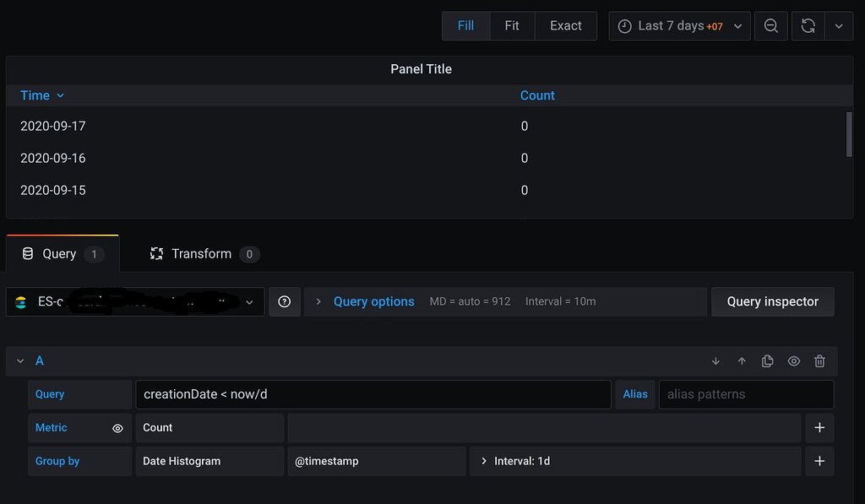
Task: Delete query A with the trash icon
Action: click(819, 360)
